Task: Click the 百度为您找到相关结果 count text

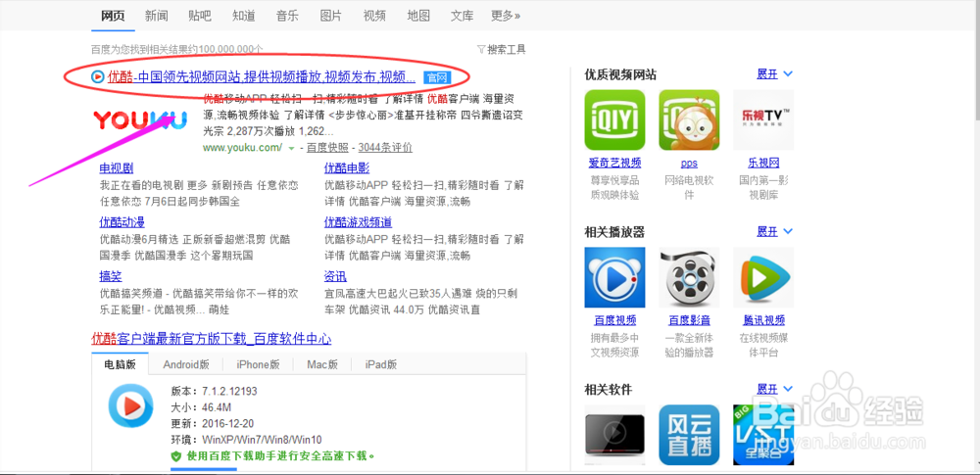Action: tap(176, 49)
